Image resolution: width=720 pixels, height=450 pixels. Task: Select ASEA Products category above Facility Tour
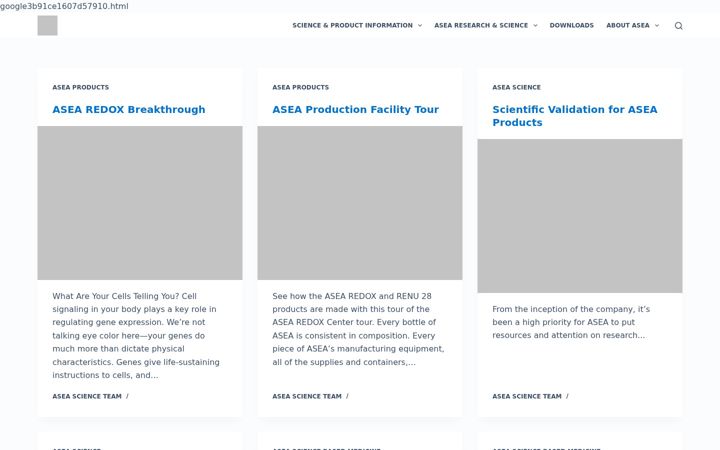[301, 87]
